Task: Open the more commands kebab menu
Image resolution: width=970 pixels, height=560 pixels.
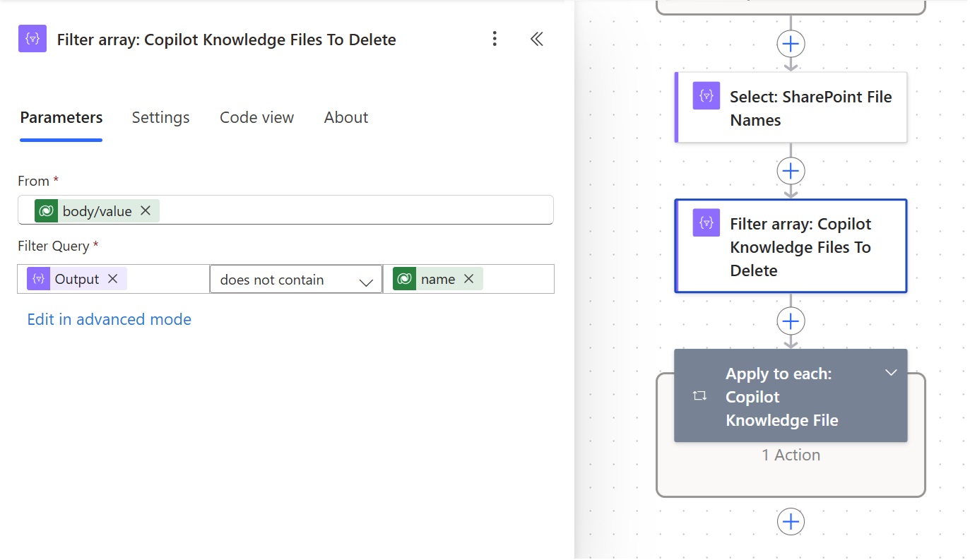Action: click(495, 39)
